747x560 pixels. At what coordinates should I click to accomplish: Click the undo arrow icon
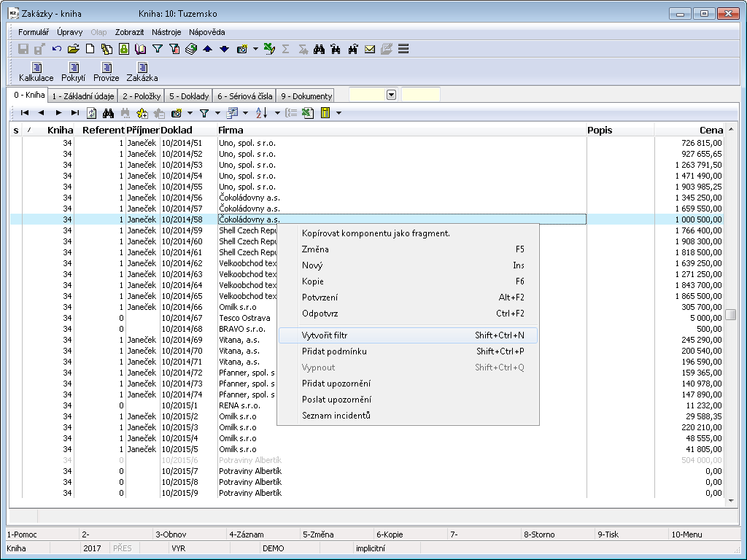57,49
